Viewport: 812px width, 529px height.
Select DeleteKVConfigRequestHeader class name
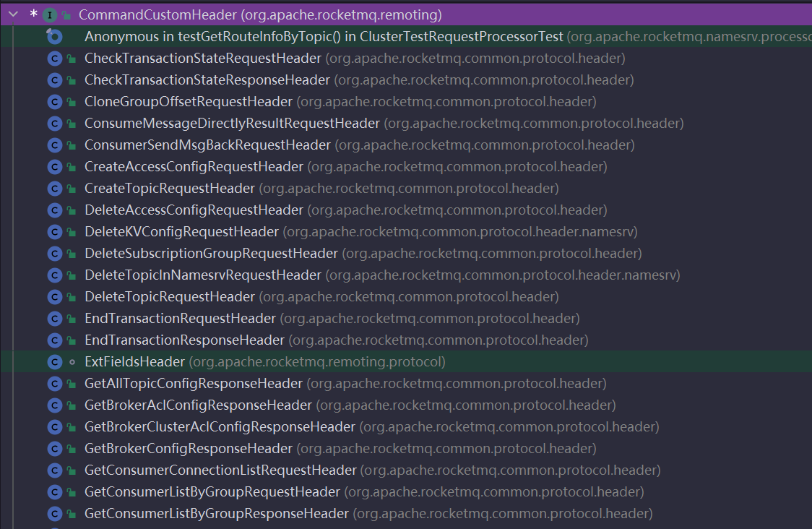pos(181,231)
